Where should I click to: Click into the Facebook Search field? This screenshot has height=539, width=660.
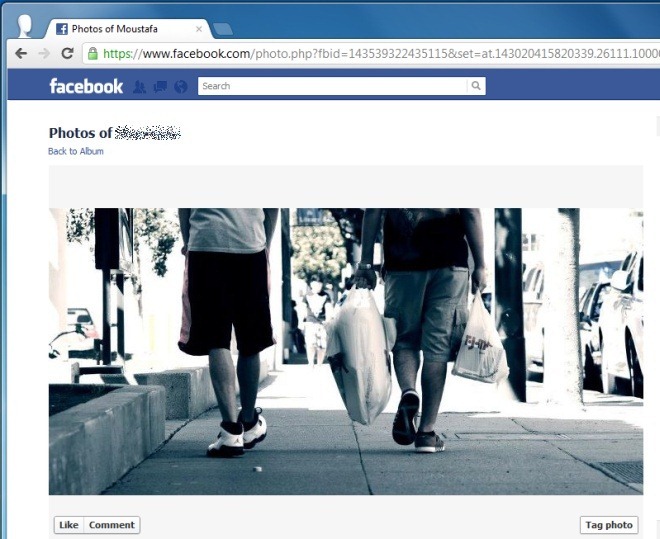coord(333,86)
